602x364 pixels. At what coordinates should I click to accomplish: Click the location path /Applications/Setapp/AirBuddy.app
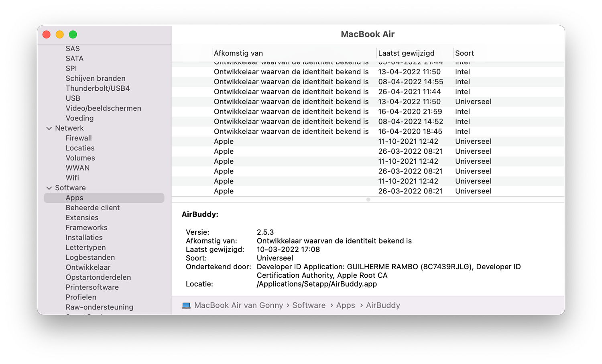tap(317, 284)
